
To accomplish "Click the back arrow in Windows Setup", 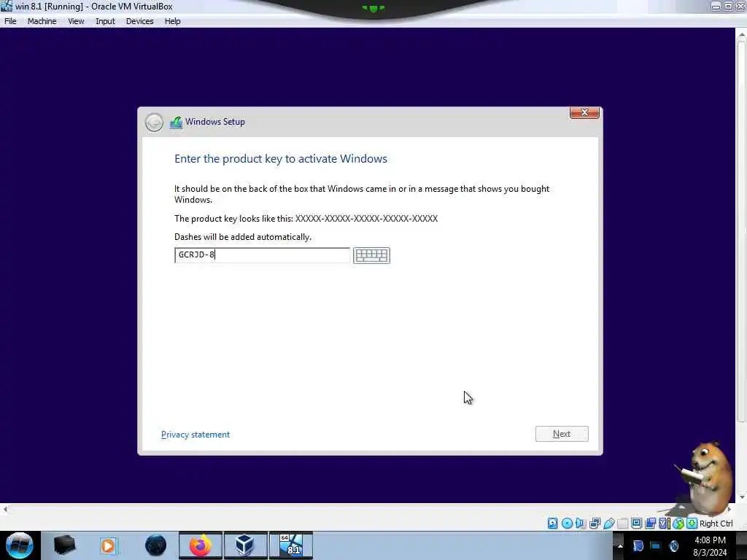I will pyautogui.click(x=154, y=122).
